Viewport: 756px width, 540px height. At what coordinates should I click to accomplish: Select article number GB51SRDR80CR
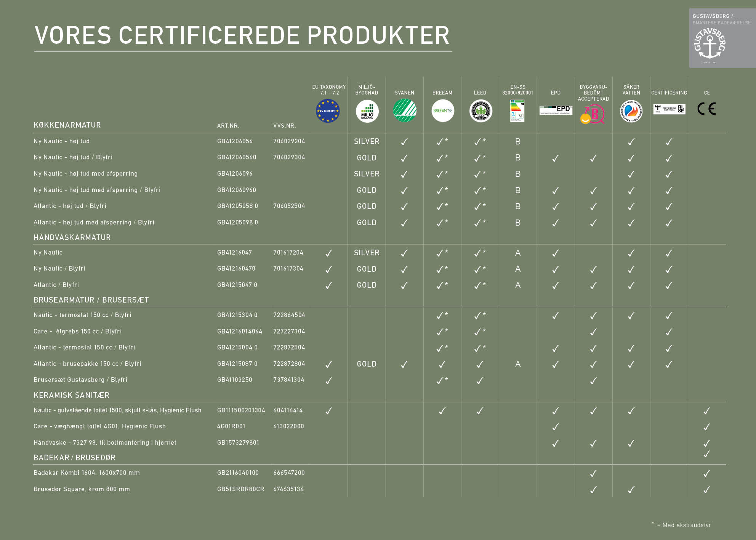tap(241, 489)
